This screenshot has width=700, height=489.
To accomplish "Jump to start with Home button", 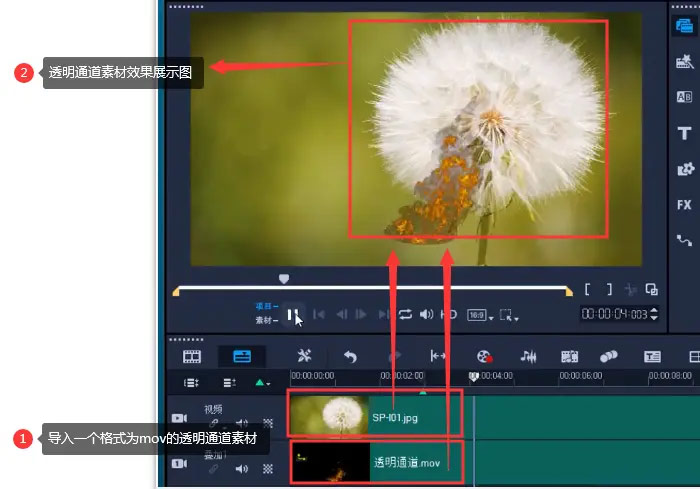I will (319, 315).
